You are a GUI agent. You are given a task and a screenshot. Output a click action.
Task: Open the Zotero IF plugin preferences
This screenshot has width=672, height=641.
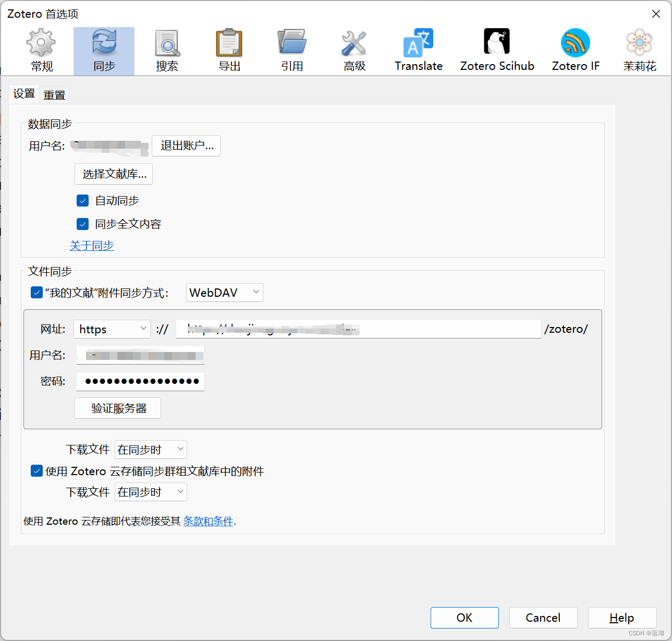click(x=576, y=51)
